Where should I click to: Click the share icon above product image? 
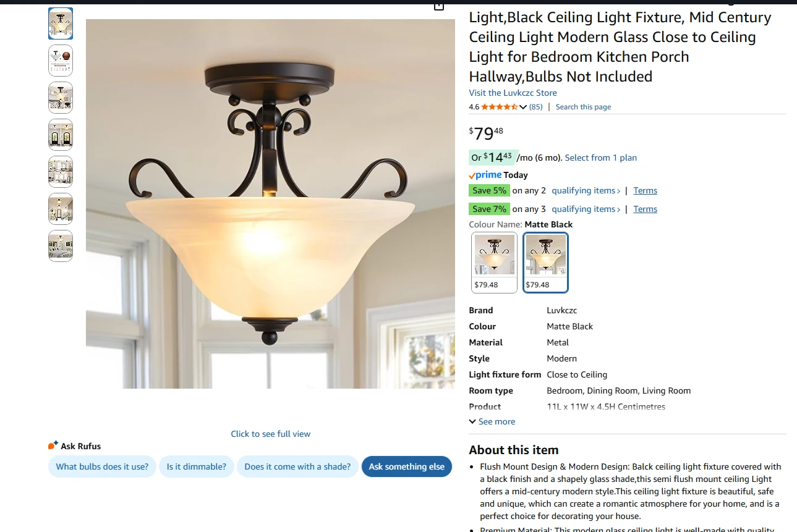coord(438,6)
